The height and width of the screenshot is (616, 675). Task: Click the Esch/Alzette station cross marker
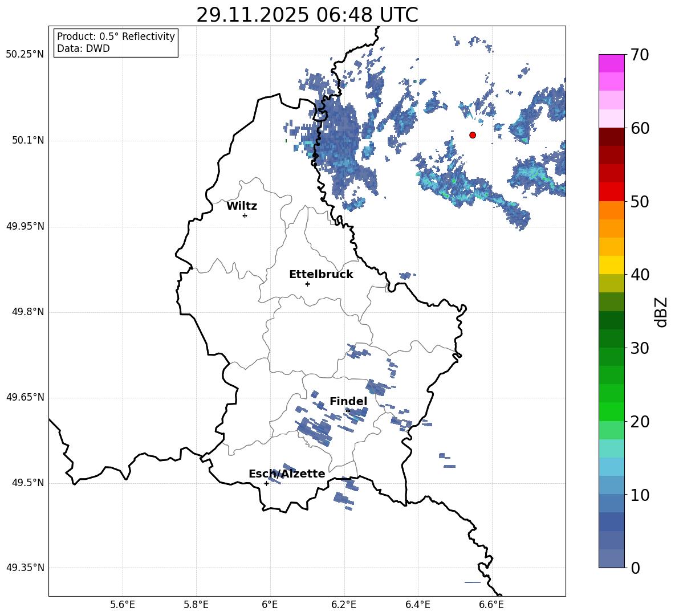[266, 483]
